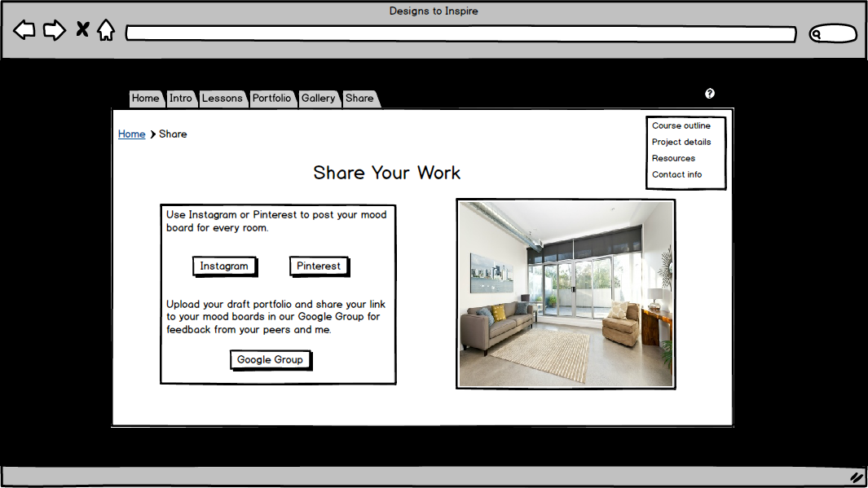Click the Share breadcrumb text
Screen dimensions: 868x488
click(x=173, y=134)
